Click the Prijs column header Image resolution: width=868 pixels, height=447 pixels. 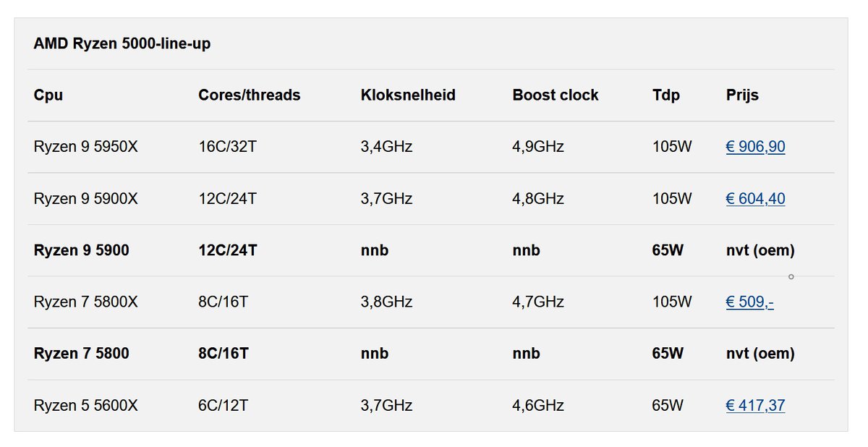tap(742, 95)
